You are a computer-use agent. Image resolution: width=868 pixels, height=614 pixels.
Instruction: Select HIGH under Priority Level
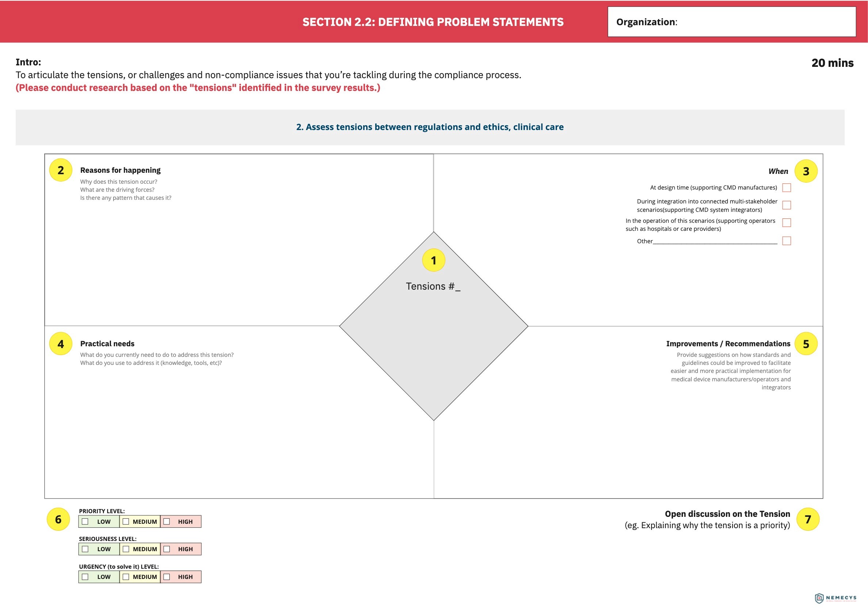pos(167,521)
